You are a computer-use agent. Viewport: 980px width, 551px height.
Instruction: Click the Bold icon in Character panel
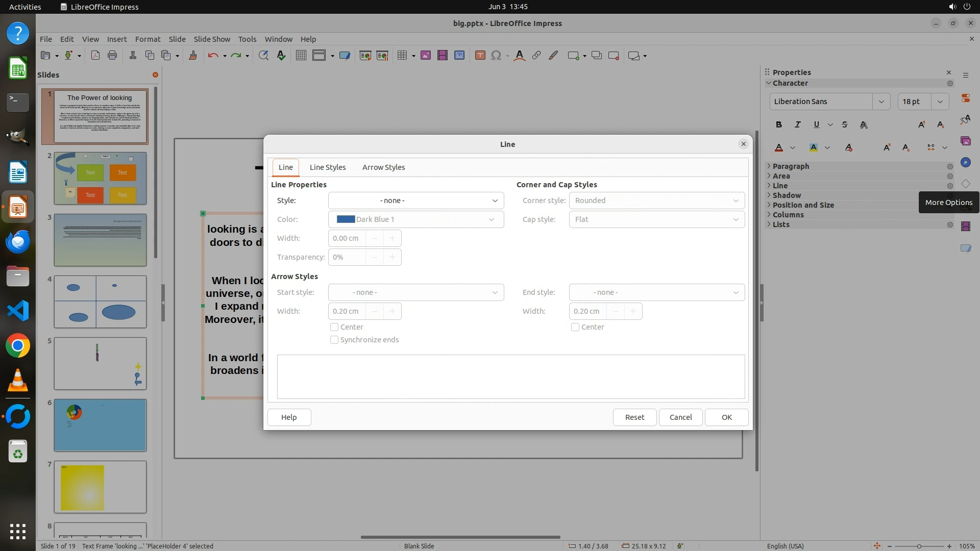(x=778, y=124)
